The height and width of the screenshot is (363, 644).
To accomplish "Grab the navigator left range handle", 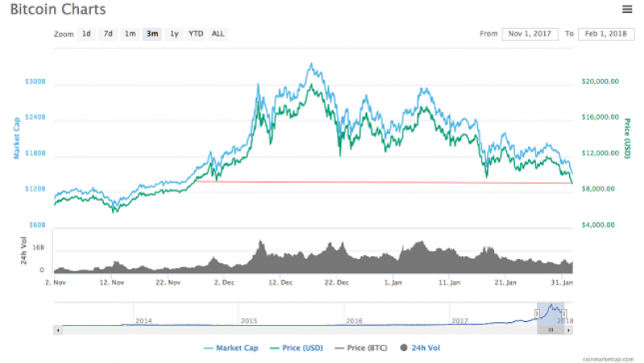I will pos(537,314).
